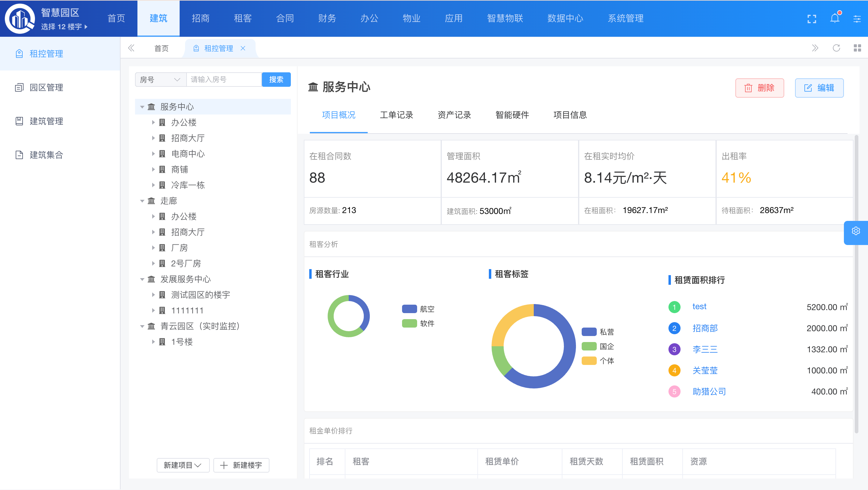Open the 房号 search type dropdown
Image resolution: width=868 pixels, height=490 pixels.
[x=160, y=80]
